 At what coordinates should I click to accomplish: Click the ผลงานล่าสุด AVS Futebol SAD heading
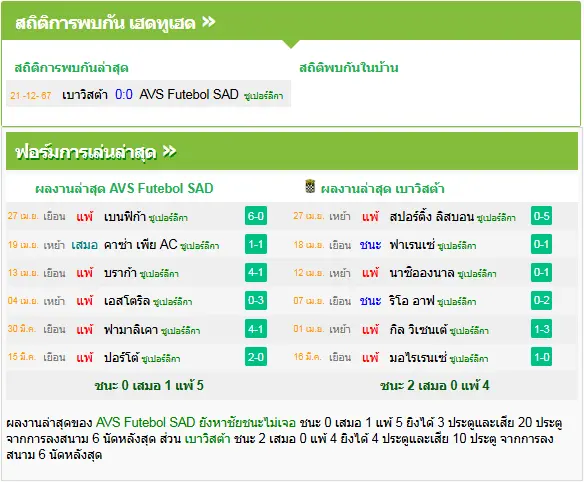coord(124,188)
